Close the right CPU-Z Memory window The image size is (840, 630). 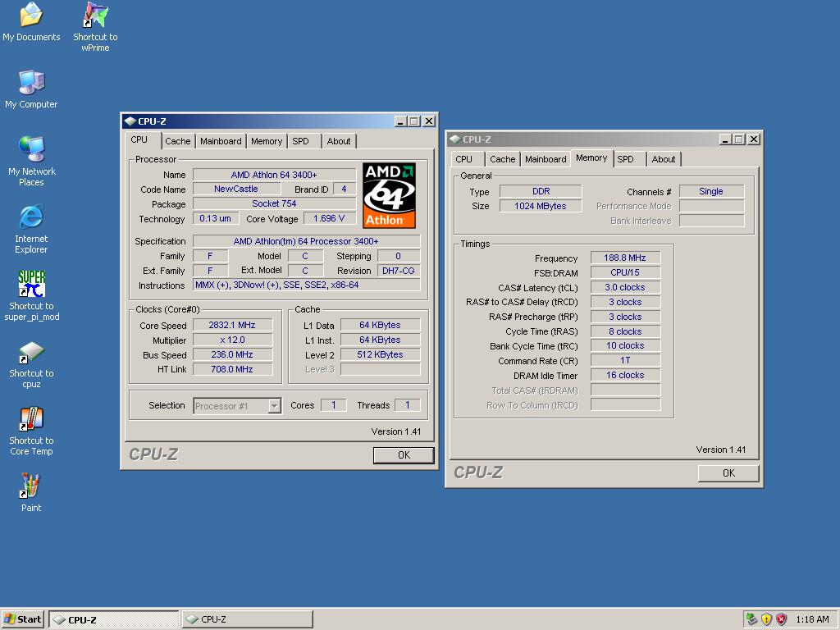point(754,139)
